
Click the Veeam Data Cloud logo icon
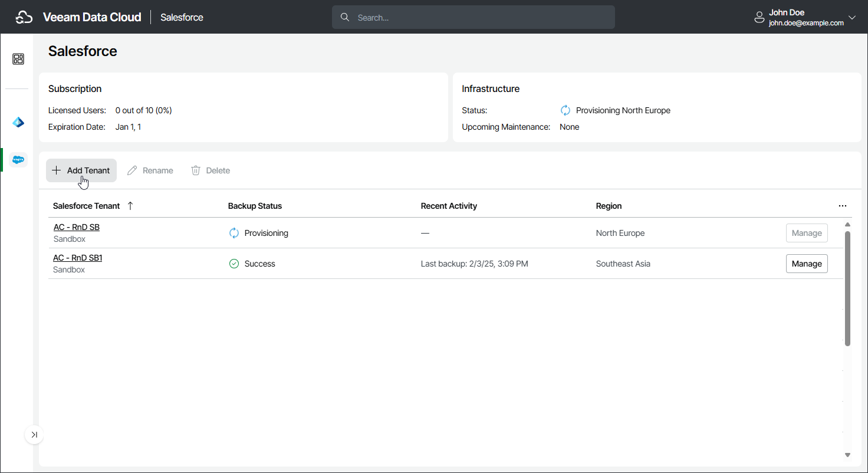[x=24, y=18]
